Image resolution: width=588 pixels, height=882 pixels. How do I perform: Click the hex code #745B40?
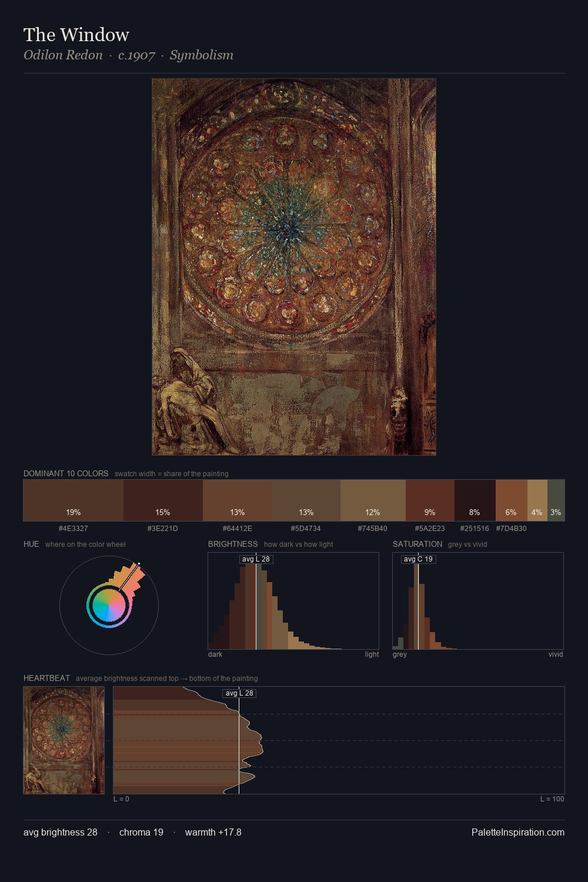click(x=373, y=529)
